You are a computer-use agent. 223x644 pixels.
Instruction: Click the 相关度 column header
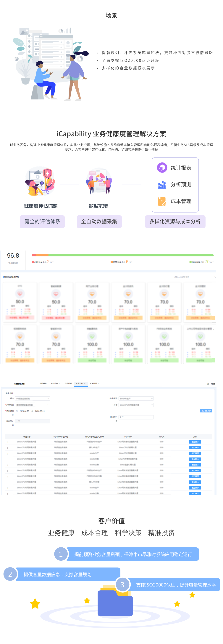click(161, 437)
